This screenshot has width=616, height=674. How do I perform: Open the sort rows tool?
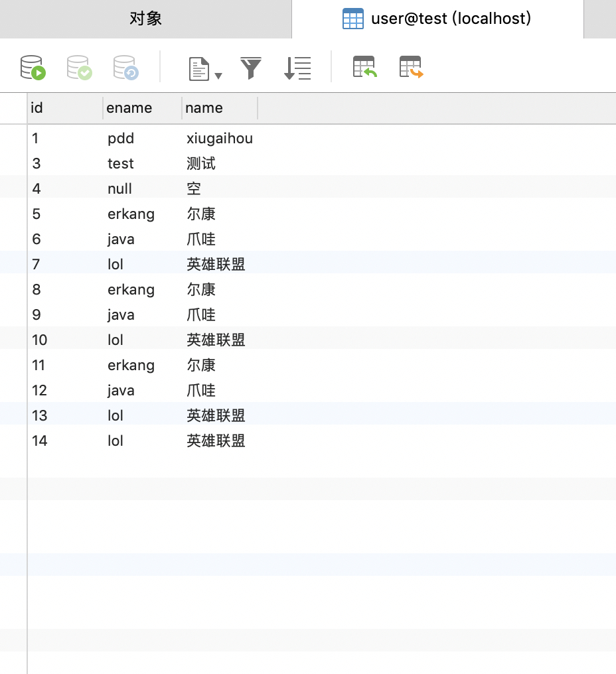tap(297, 68)
